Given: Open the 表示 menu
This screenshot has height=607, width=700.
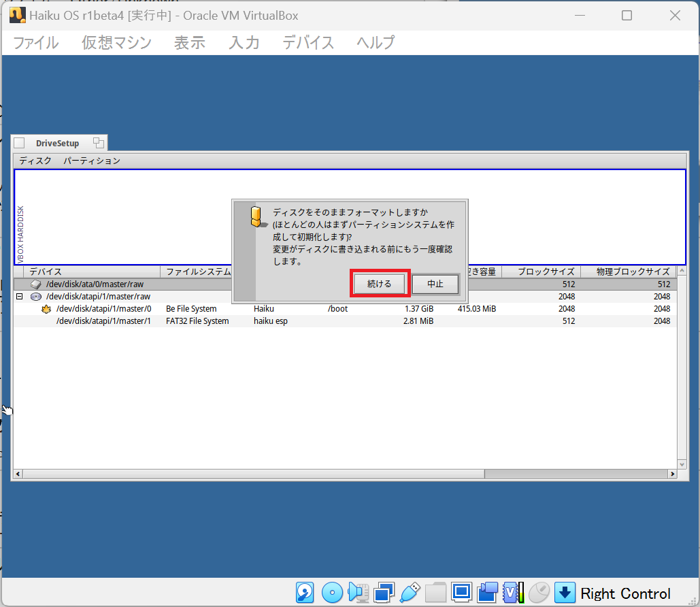Looking at the screenshot, I should coord(190,43).
